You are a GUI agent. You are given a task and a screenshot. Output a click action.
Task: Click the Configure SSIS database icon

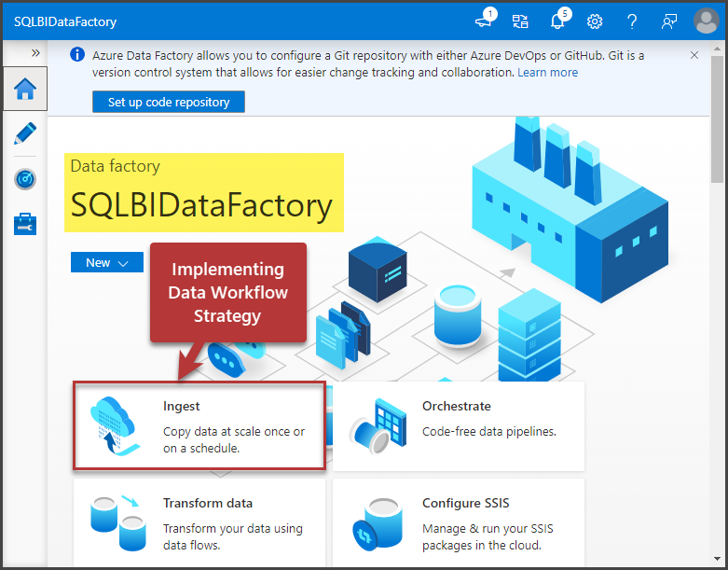[377, 524]
